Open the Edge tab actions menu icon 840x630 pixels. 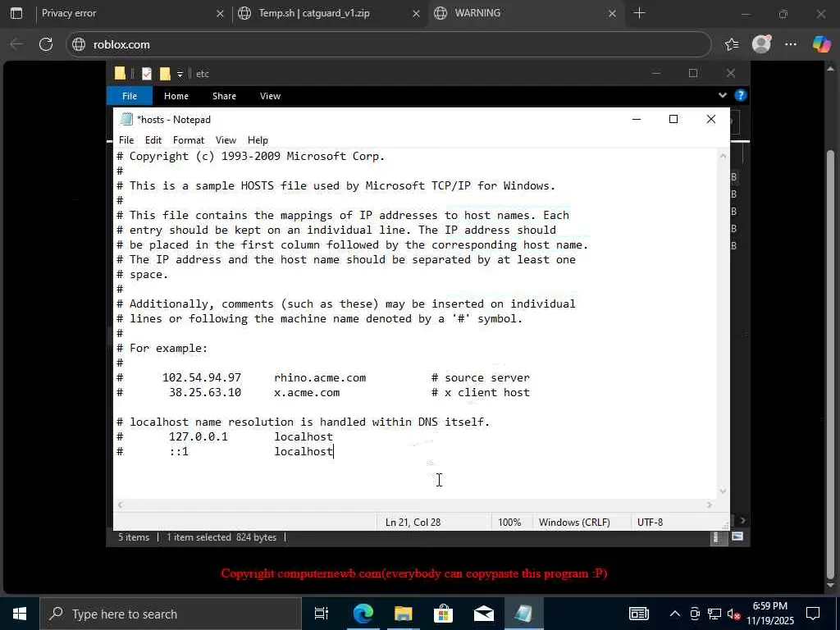(16, 13)
